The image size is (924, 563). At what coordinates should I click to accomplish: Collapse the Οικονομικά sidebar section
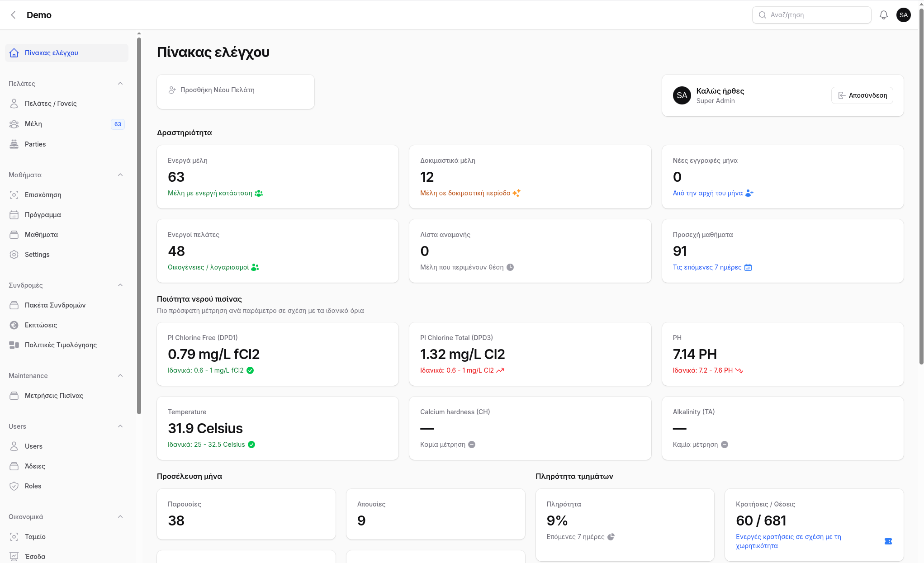pyautogui.click(x=120, y=517)
